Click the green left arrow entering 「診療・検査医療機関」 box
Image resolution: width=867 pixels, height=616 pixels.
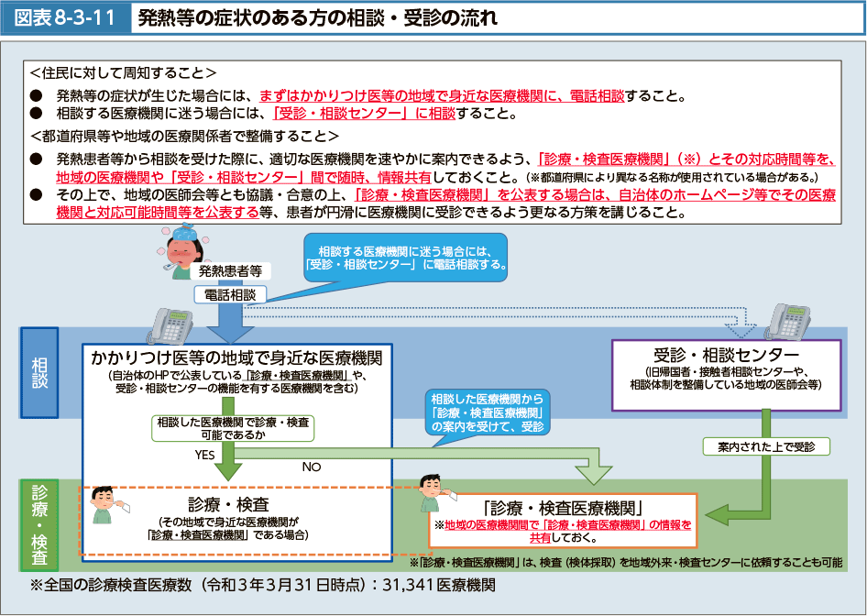726,515
